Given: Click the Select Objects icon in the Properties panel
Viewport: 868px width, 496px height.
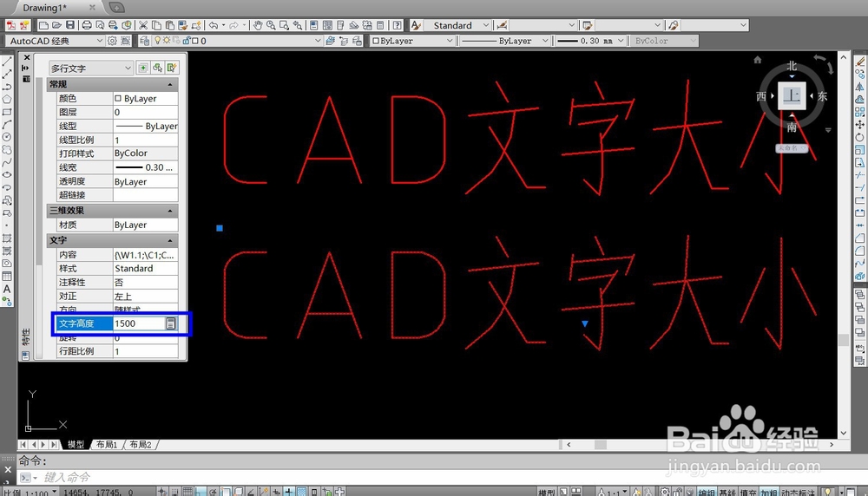Looking at the screenshot, I should click(158, 68).
